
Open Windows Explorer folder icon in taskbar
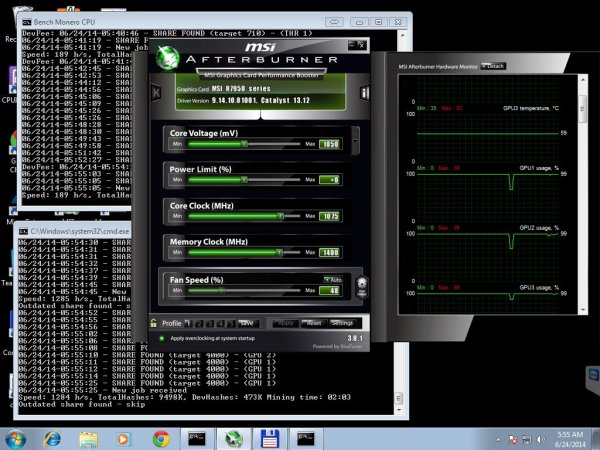tap(88, 439)
